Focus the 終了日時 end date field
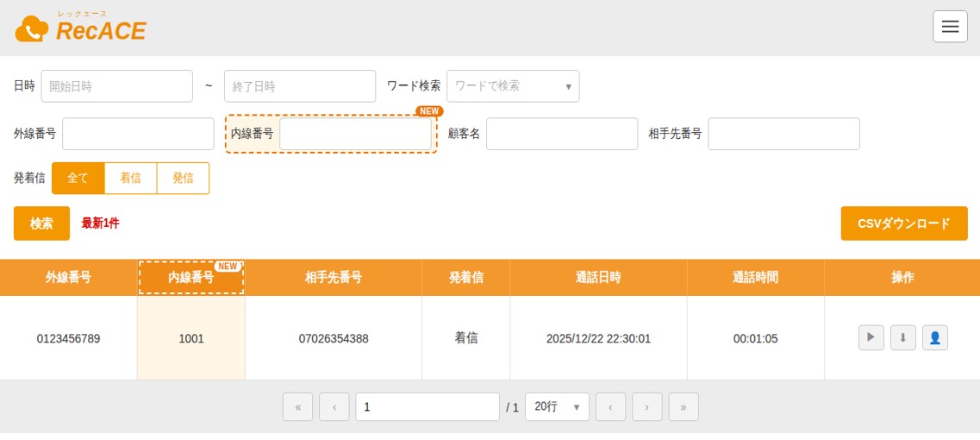Viewport: 980px width, 440px height. [x=300, y=86]
